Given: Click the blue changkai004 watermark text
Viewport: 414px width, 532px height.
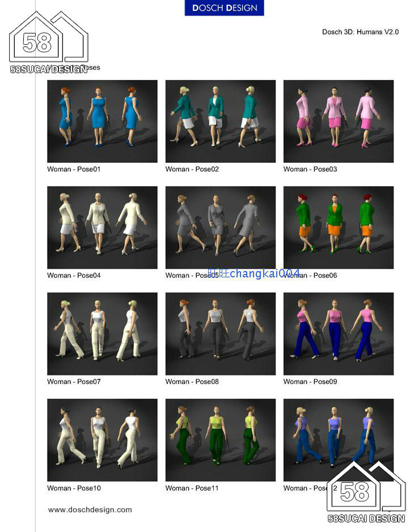Looking at the screenshot, I should 254,273.
